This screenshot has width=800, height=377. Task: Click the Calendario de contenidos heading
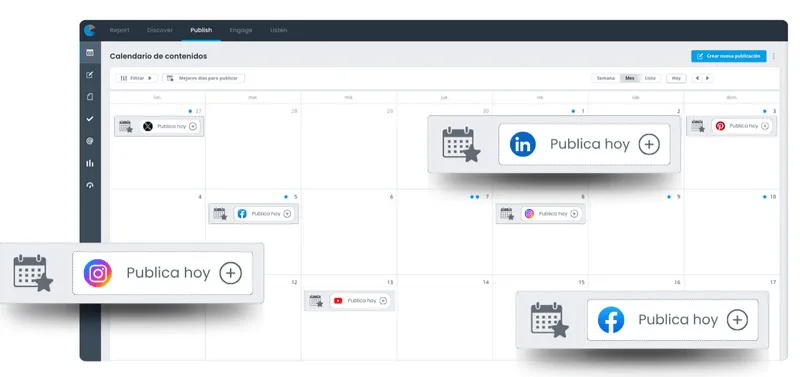(158, 56)
